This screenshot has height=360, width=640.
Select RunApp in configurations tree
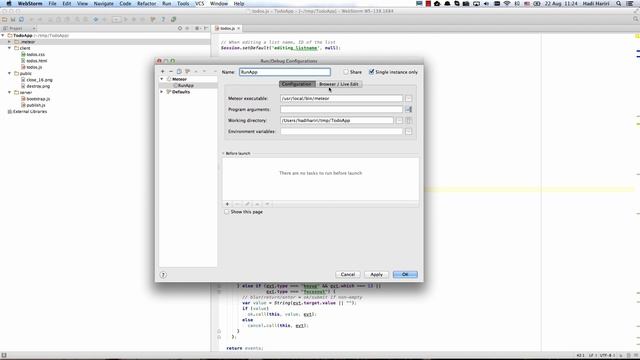coord(186,86)
